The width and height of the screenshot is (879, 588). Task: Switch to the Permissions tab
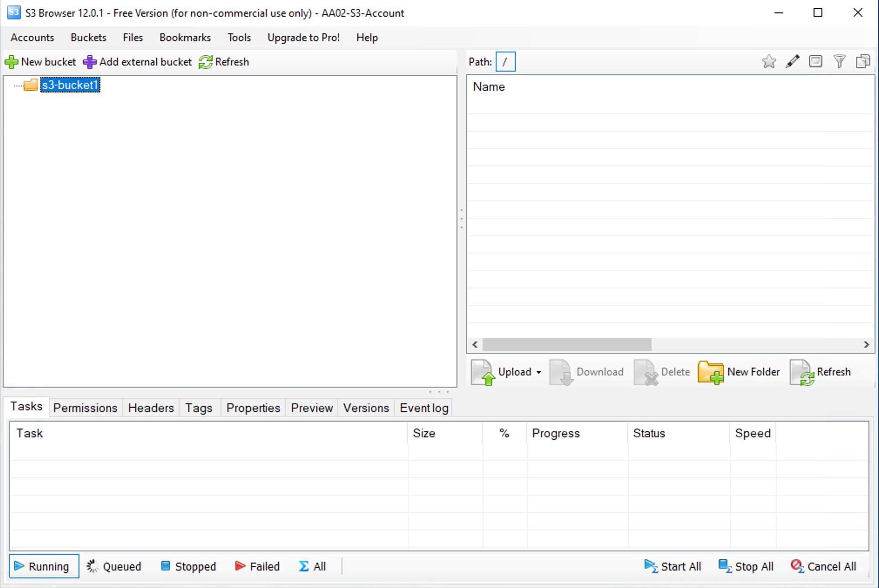85,408
